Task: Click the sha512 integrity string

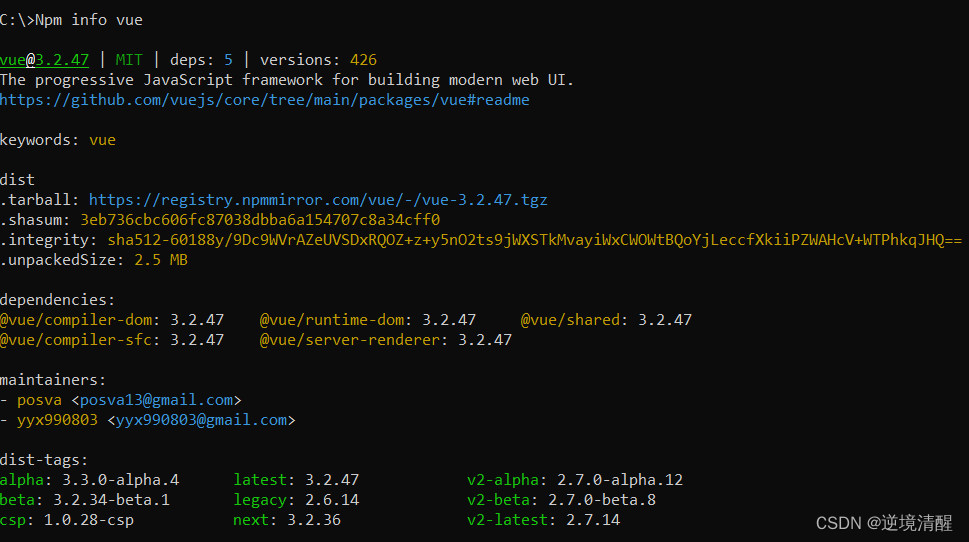Action: [535, 240]
